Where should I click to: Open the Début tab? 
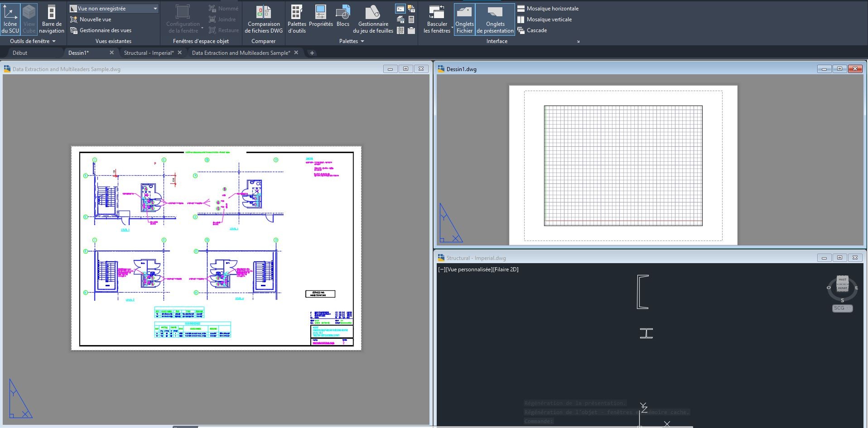19,53
